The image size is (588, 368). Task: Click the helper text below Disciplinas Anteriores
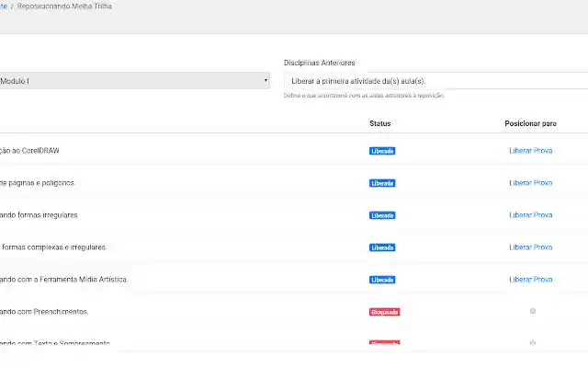point(364,96)
